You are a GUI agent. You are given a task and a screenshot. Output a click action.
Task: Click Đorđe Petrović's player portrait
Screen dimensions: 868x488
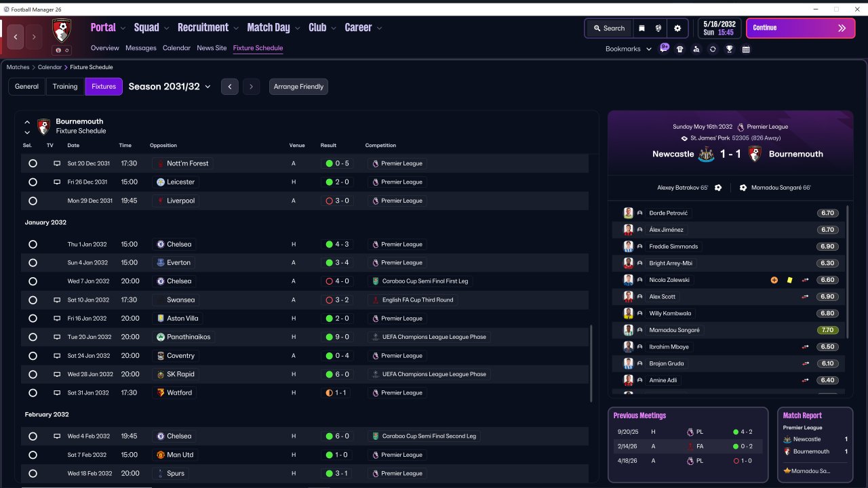pos(629,213)
